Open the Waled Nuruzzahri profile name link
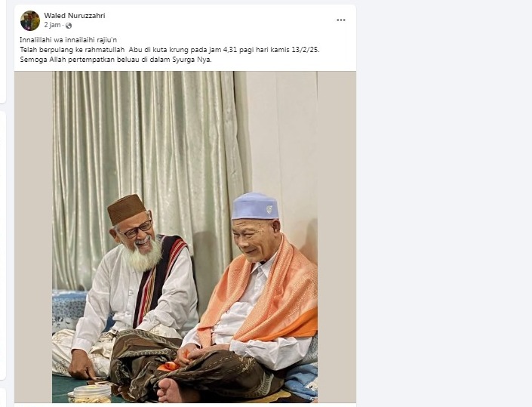This screenshot has width=532, height=407. pos(75,16)
